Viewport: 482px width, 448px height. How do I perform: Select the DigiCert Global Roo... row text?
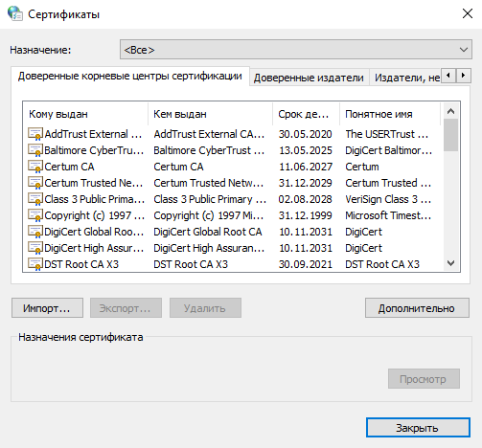click(94, 232)
